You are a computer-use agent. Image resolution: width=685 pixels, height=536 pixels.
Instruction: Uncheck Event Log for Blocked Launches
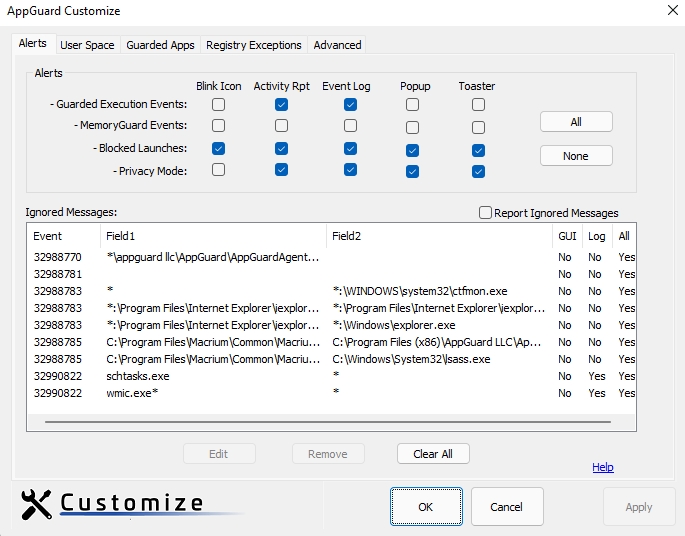pos(350,149)
